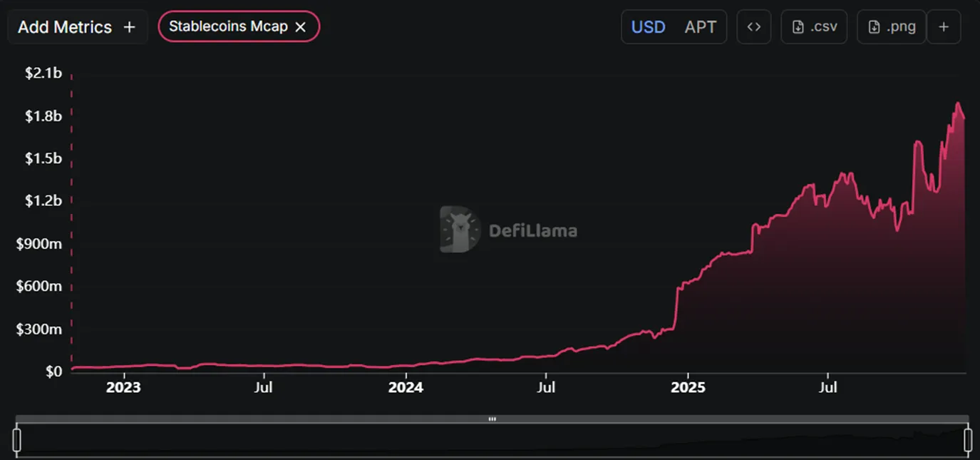Click the plus icon beside Add Metrics
Screen dimensions: 980x460
tap(129, 27)
